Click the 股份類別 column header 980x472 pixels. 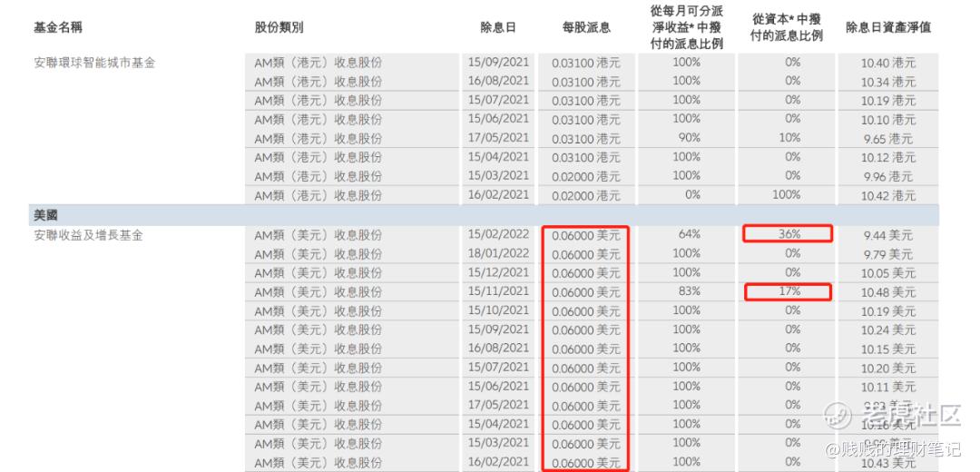[x=279, y=27]
